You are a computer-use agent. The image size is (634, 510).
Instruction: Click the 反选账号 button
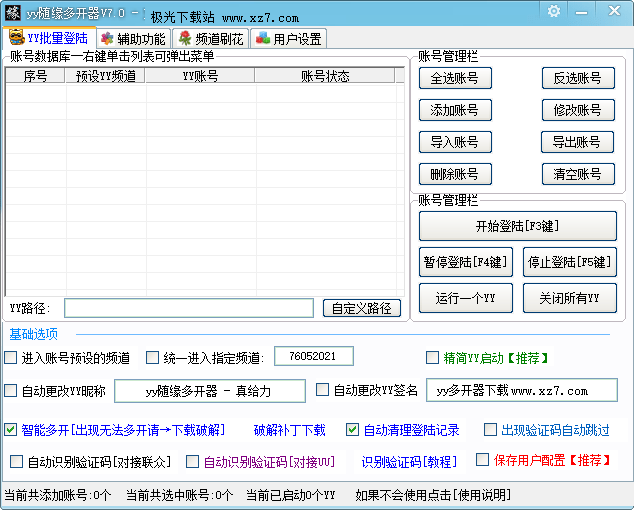[578, 78]
